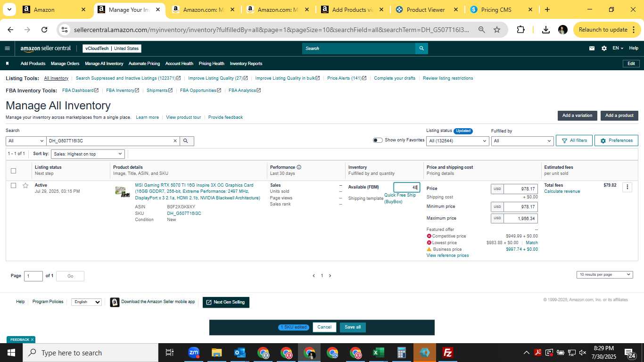
Task: Click the Amazon Seller Central logo
Action: (45, 48)
